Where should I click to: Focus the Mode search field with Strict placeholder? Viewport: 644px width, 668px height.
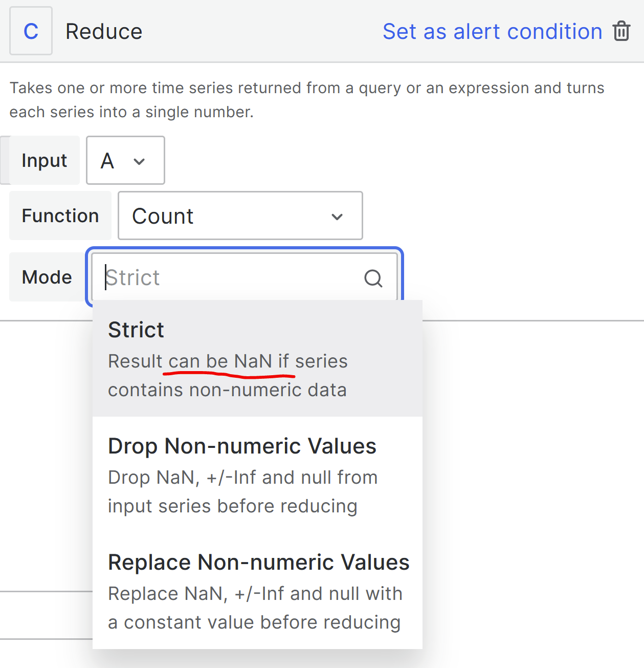tap(245, 277)
